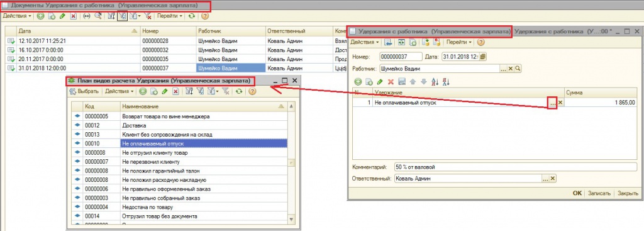
Task: Click Help icon in План видов расчета toolbar
Action: (252, 91)
